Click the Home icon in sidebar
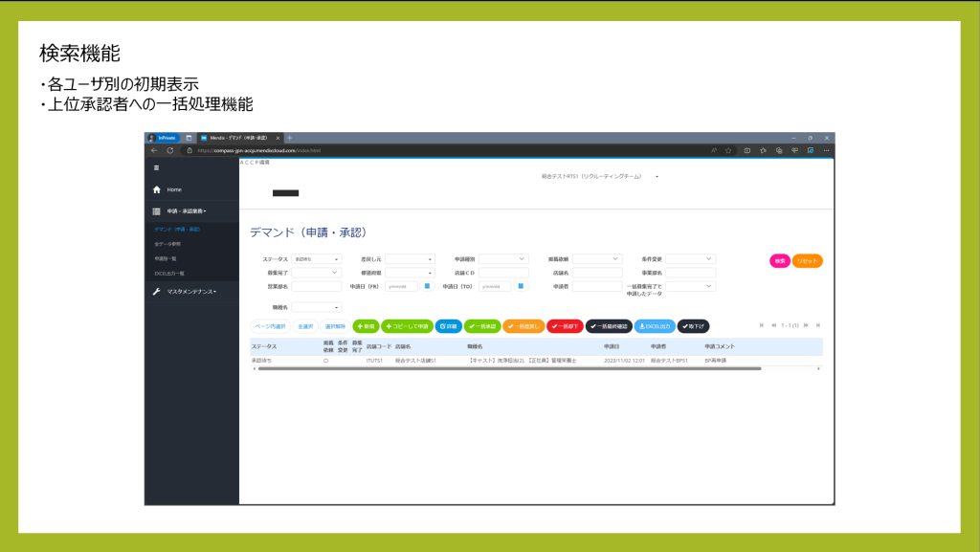 (x=157, y=189)
